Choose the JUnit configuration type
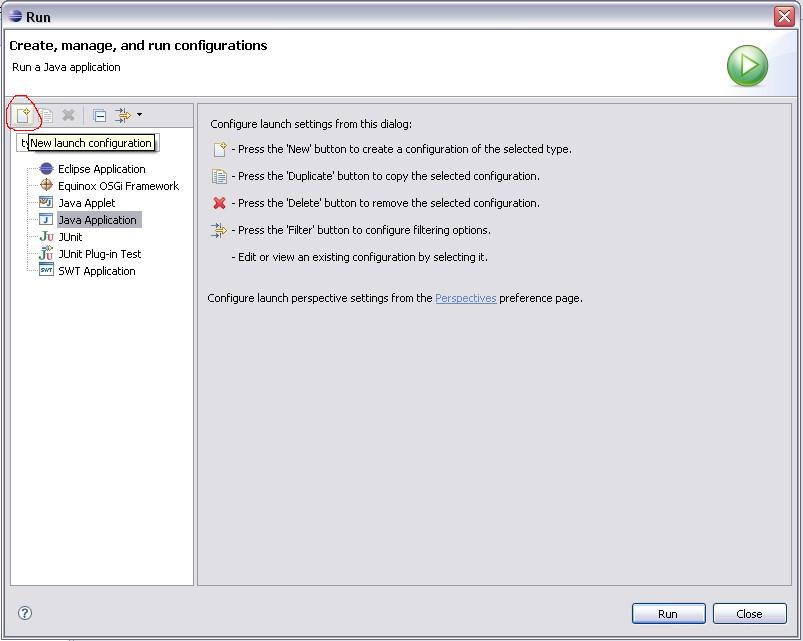This screenshot has height=641, width=803. point(70,237)
